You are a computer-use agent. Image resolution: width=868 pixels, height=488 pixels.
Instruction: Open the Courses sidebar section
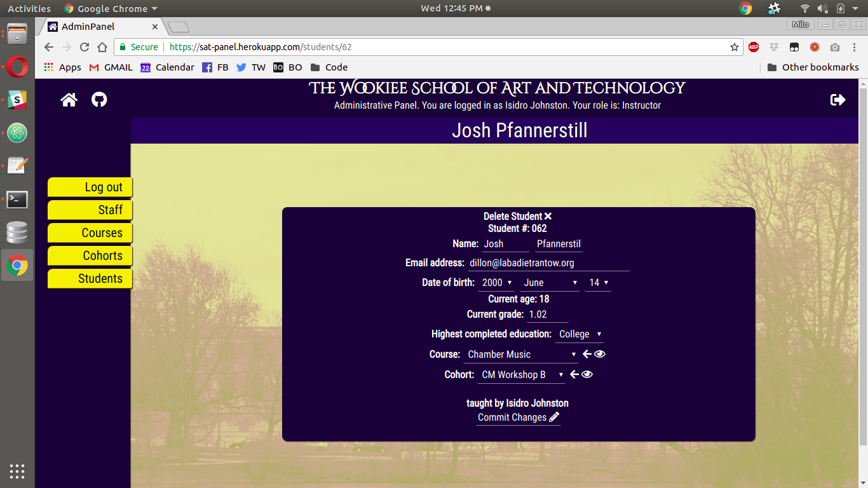[x=90, y=233]
